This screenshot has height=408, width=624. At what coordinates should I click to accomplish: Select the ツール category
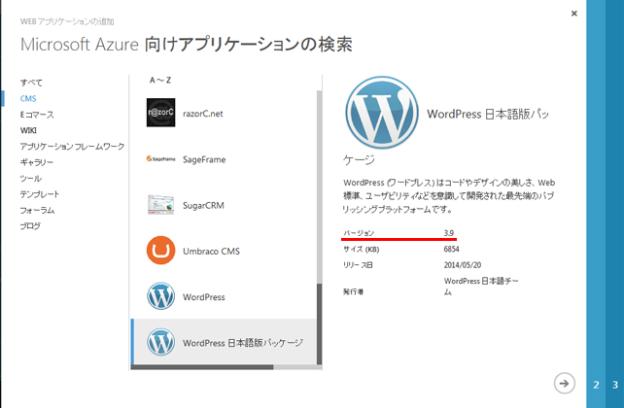[x=31, y=178]
